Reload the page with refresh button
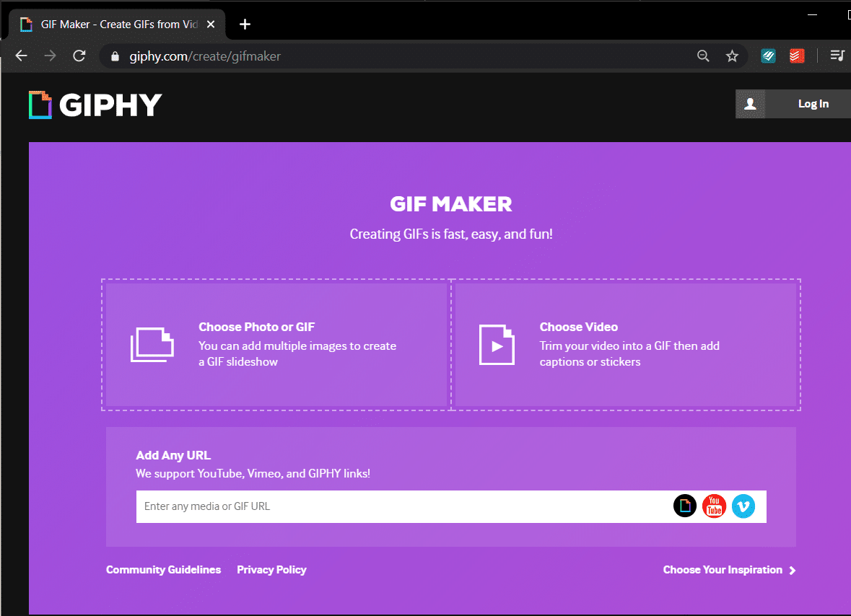This screenshot has height=616, width=851. (x=79, y=56)
